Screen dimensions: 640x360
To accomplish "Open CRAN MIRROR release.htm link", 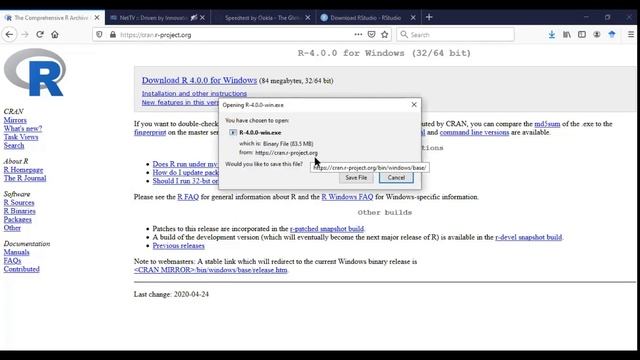I will pos(211,270).
